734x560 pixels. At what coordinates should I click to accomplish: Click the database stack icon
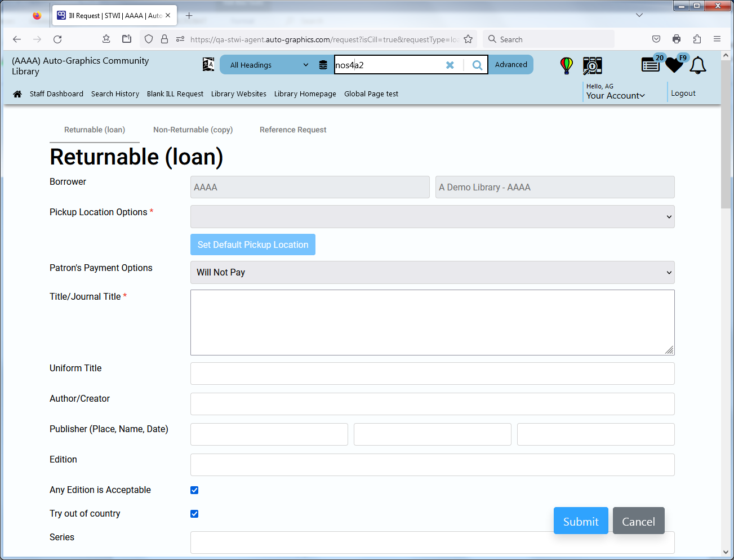pyautogui.click(x=323, y=65)
